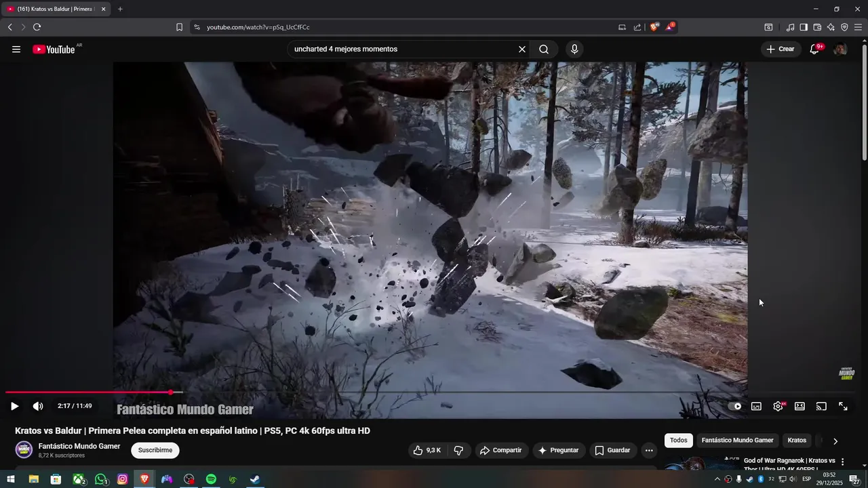Open the media control music note
The width and height of the screenshot is (868, 488).
(790, 27)
